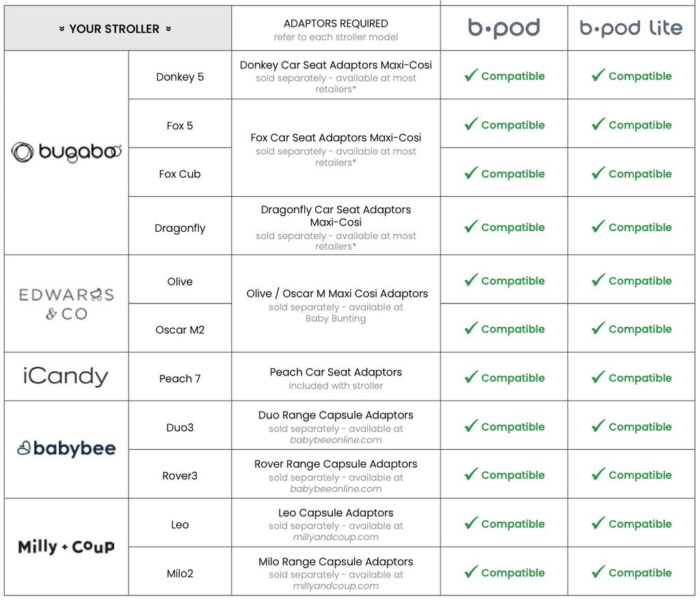Click the YOUR STROLLER header text

coord(114,29)
